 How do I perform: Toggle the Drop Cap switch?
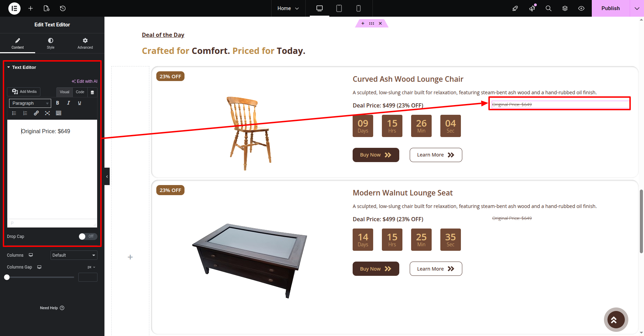pyautogui.click(x=88, y=237)
